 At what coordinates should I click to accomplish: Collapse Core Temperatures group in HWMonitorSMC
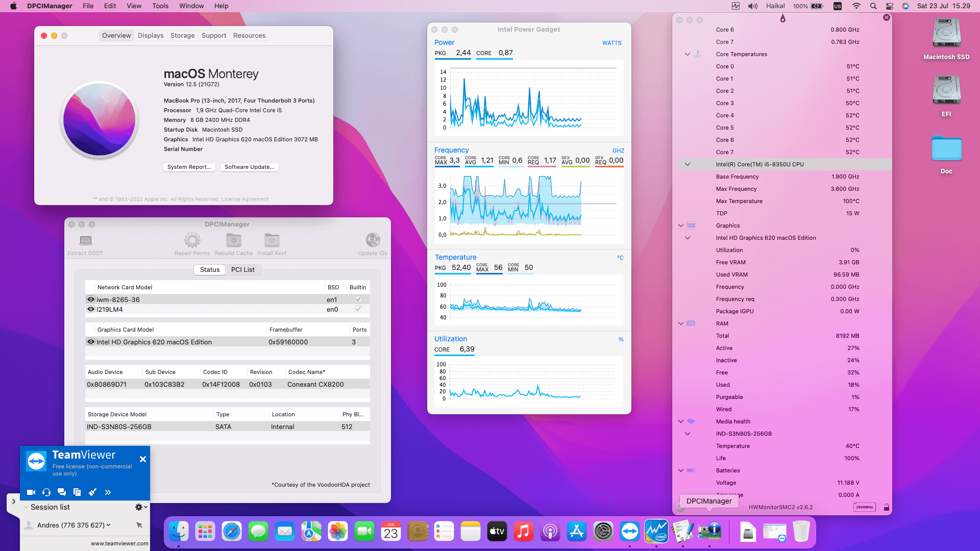coord(688,54)
